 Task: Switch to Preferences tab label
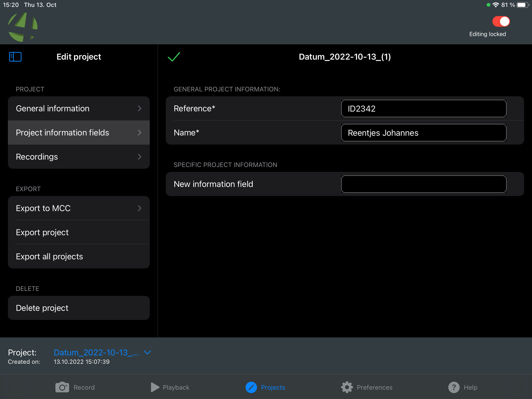(375, 387)
